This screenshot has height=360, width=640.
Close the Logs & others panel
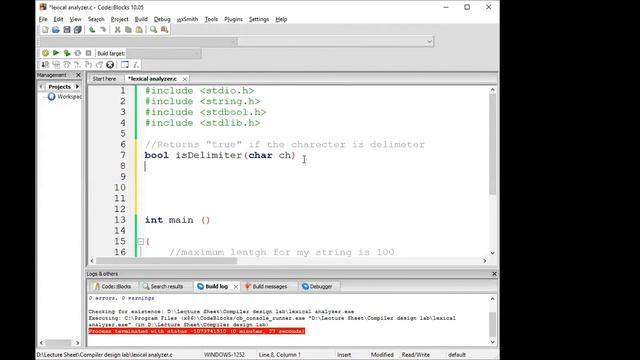click(494, 274)
